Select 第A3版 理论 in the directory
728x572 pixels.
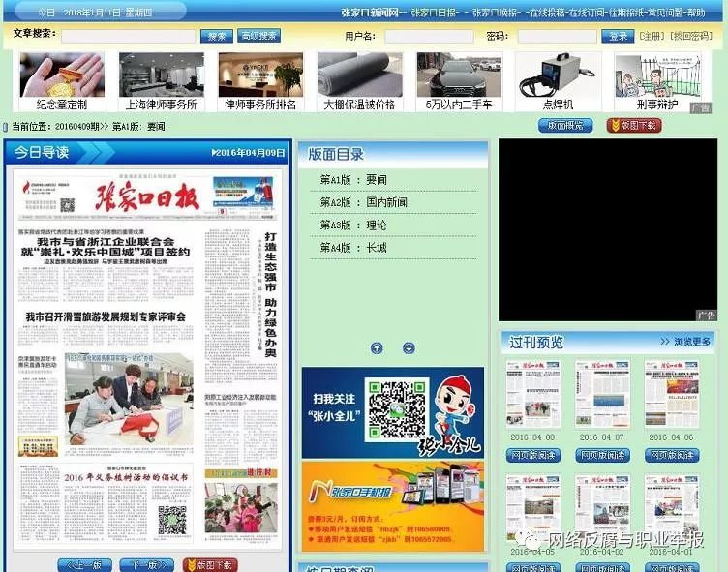[353, 226]
